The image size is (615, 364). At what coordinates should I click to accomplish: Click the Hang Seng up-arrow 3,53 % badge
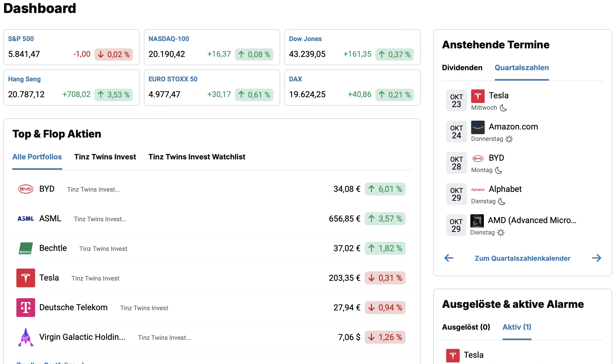coord(114,95)
